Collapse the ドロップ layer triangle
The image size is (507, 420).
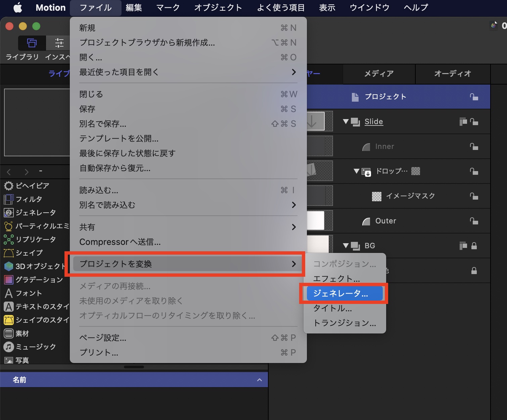tap(357, 171)
